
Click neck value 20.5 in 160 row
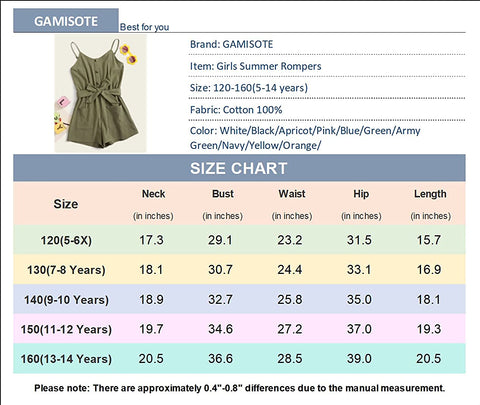[x=151, y=359]
